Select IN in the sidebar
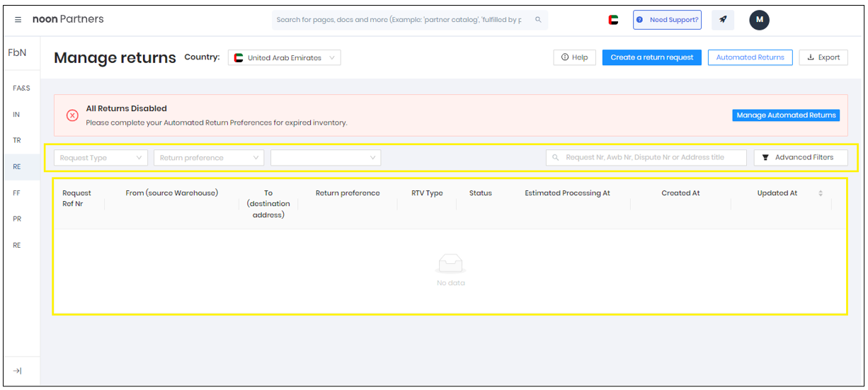The width and height of the screenshot is (868, 390). point(17,115)
